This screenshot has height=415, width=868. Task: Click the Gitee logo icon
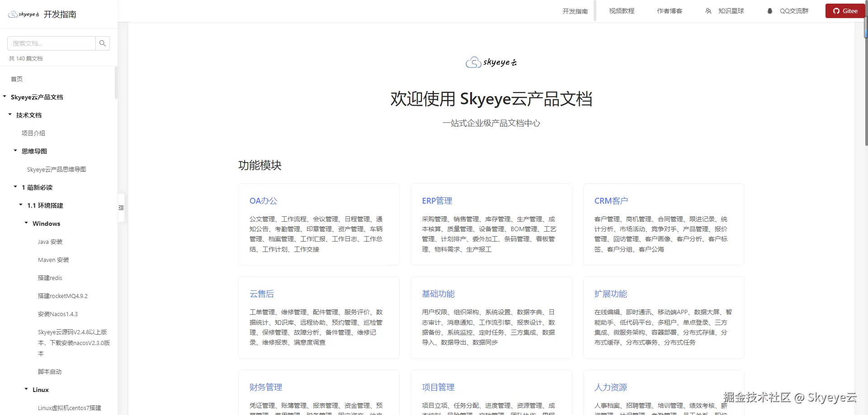(836, 11)
